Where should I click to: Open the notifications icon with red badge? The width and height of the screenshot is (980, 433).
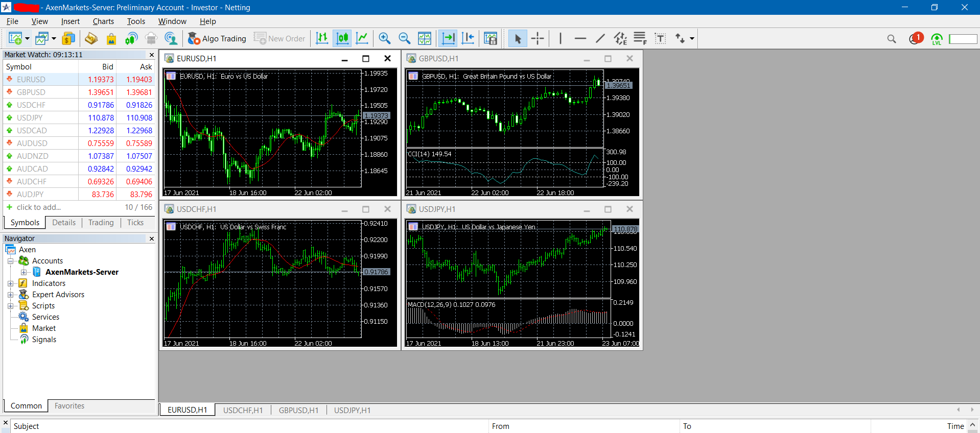coord(915,39)
